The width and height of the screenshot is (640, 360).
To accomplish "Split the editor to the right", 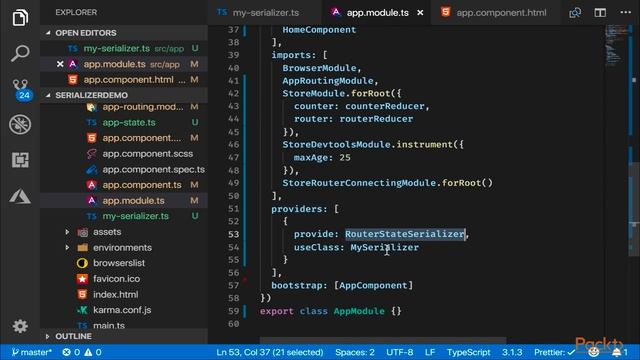I will click(x=600, y=13).
